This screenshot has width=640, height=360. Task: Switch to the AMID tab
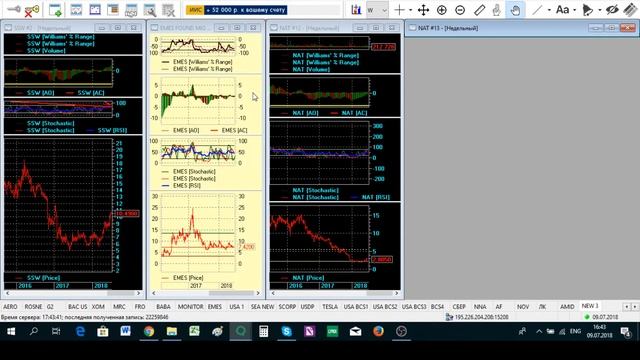(x=567, y=307)
